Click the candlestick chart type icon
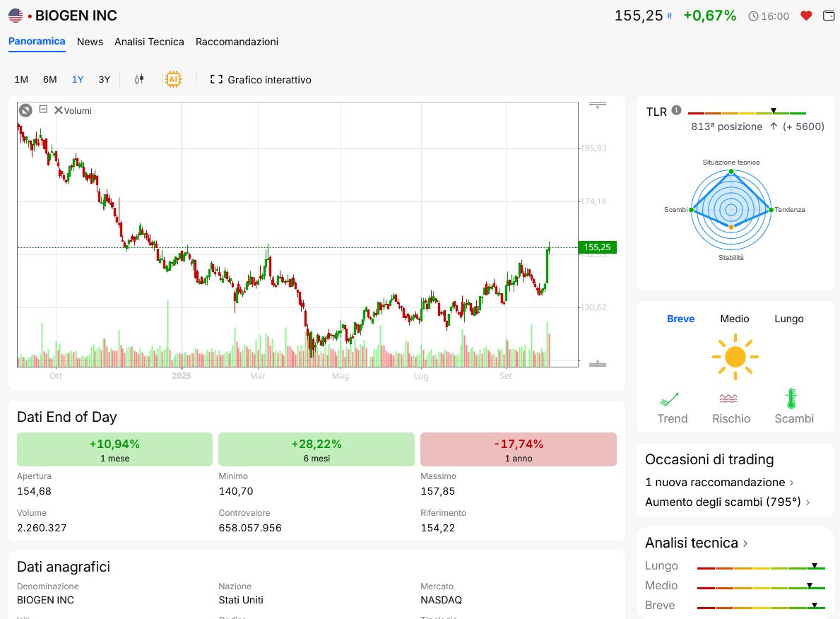The height and width of the screenshot is (619, 840). pos(139,79)
